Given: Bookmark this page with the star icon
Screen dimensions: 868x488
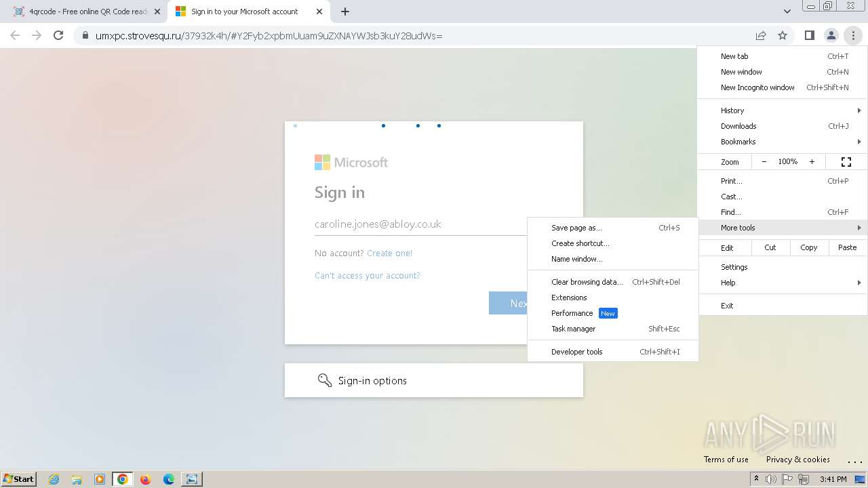Looking at the screenshot, I should pyautogui.click(x=783, y=35).
